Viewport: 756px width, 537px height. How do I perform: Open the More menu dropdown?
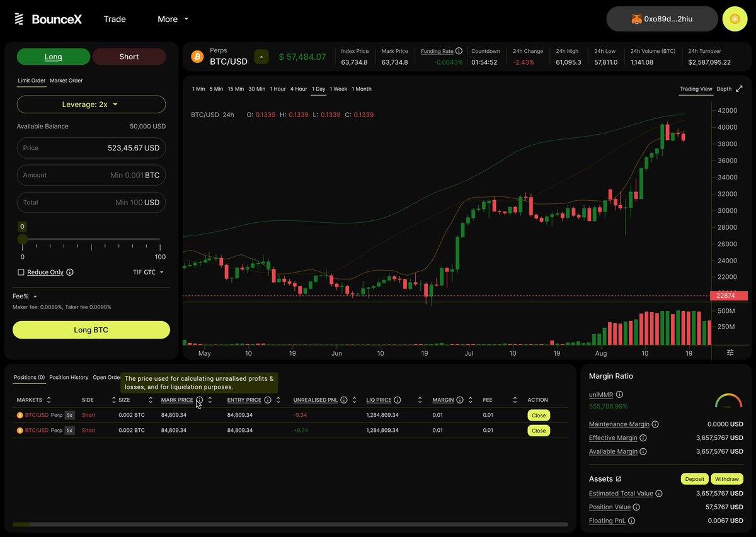point(173,20)
